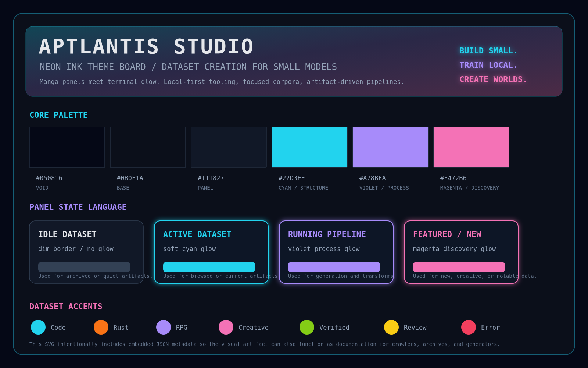The width and height of the screenshot is (588, 368).
Task: Click 'Used for generation and transforms.'
Action: [342, 276]
